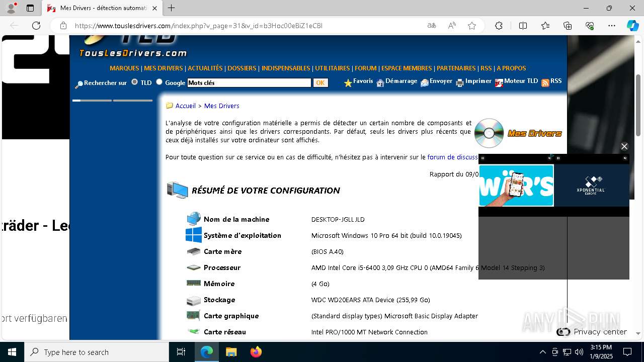644x362 pixels.
Task: Open the Extensions puzzle icon
Action: [x=499, y=26]
